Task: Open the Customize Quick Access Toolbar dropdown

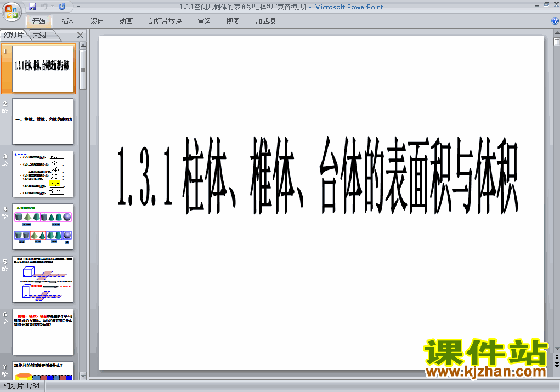Action: click(78, 7)
